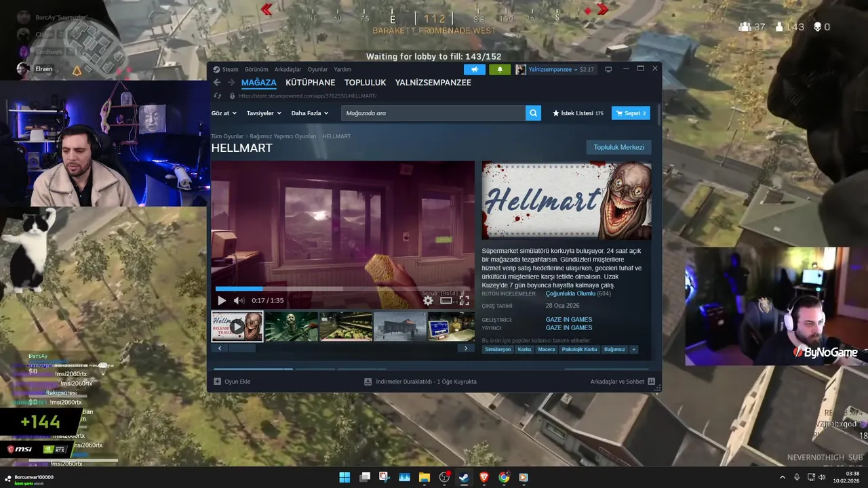Add a tag with the plus button
The width and height of the screenshot is (868, 488).
coord(633,350)
